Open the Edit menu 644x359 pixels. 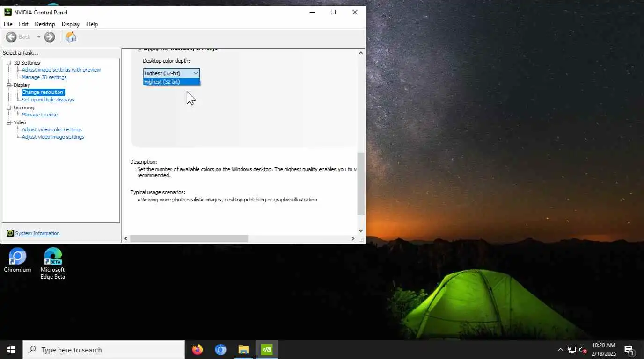(23, 24)
